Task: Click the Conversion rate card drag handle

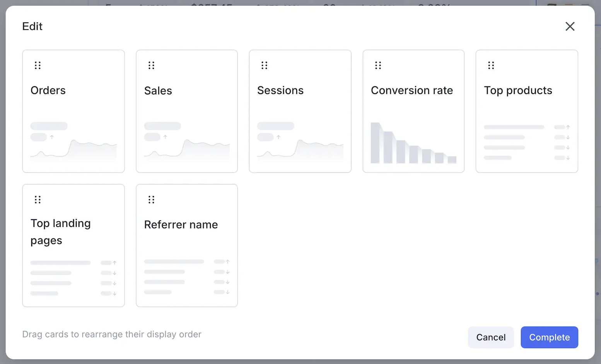Action: [x=378, y=65]
